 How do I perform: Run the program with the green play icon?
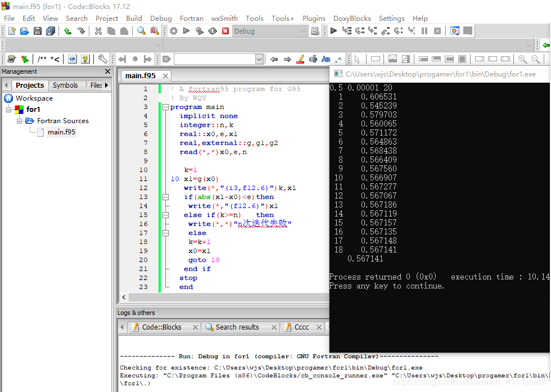coord(186,31)
